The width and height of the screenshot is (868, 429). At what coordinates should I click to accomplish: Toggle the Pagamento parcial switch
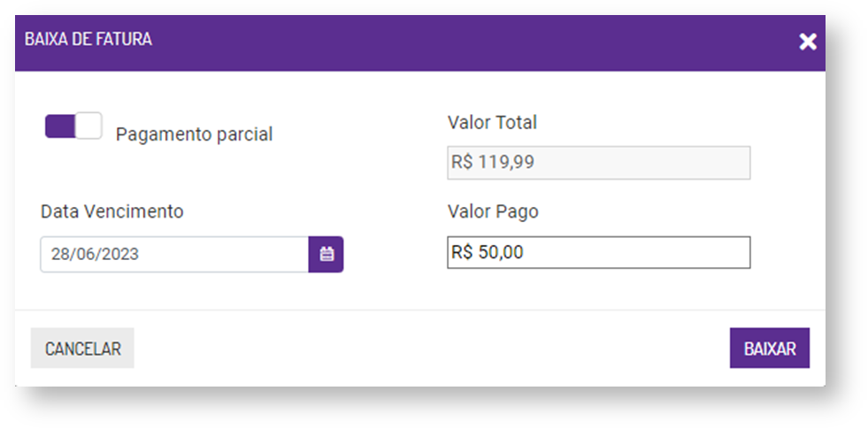coord(73,126)
